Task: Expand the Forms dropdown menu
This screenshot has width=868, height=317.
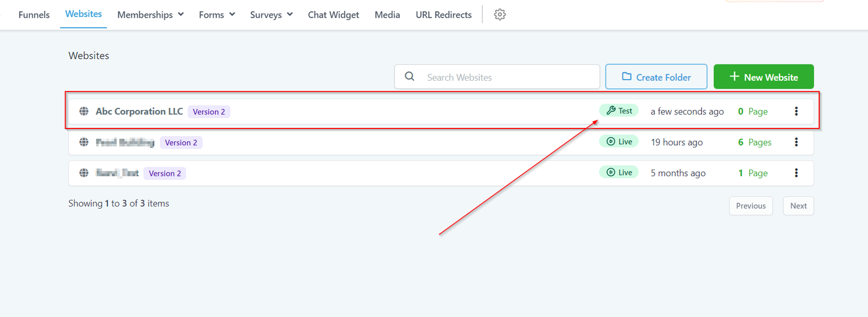Action: [x=217, y=15]
